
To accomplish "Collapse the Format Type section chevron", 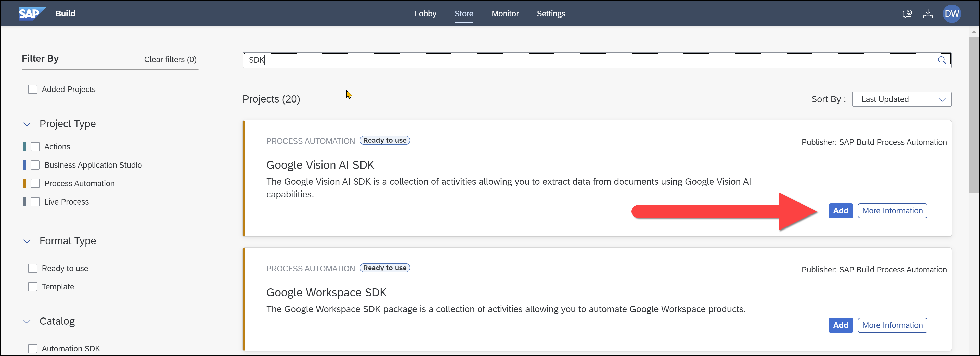I will pyautogui.click(x=27, y=241).
